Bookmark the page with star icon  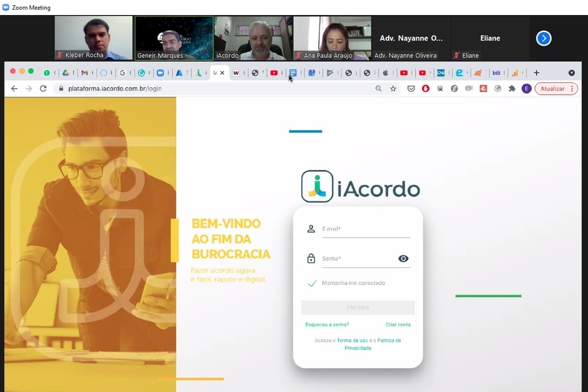(x=393, y=89)
